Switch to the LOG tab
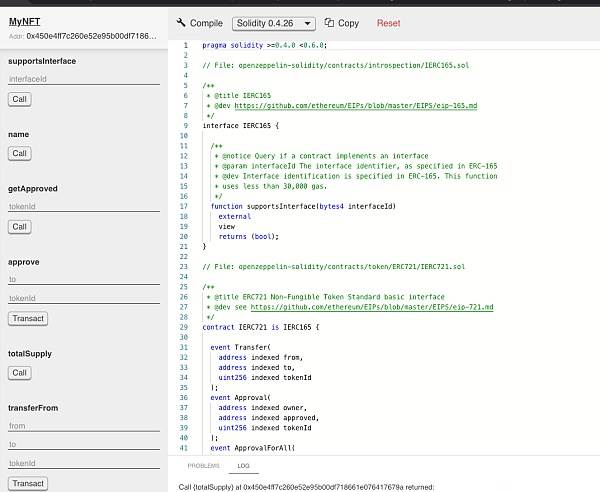The width and height of the screenshot is (600, 492). pos(243,466)
